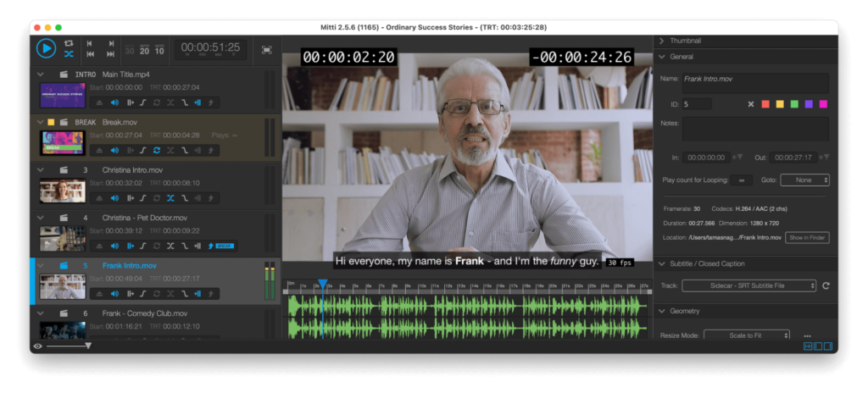
Task: Select the Christina - Pet Doctor.mov cue title
Action: point(143,218)
